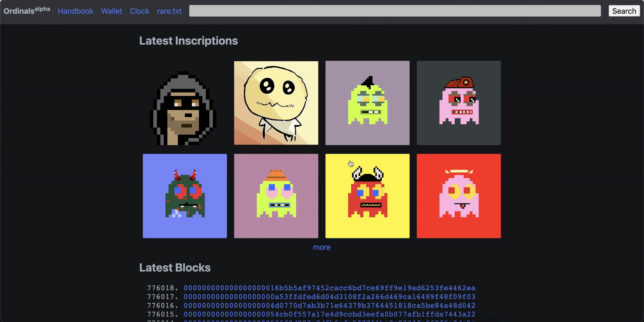Click the block number 776017 label
This screenshot has width=644, height=322.
point(163,297)
